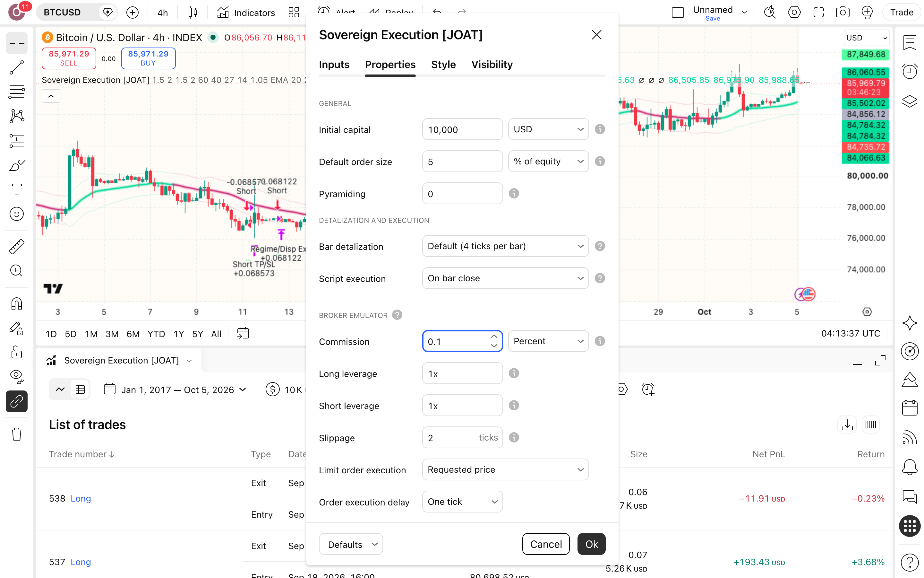Click the Broker Emulator help icon
924x578 pixels.
[397, 315]
